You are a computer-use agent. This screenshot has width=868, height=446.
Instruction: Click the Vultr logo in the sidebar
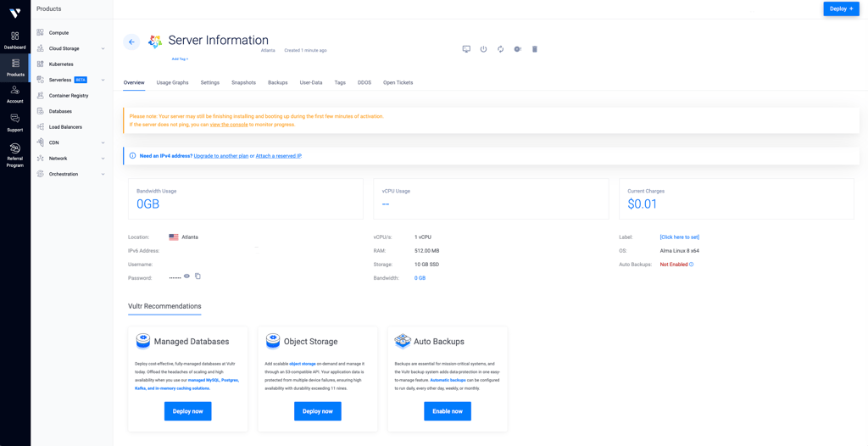click(x=15, y=12)
